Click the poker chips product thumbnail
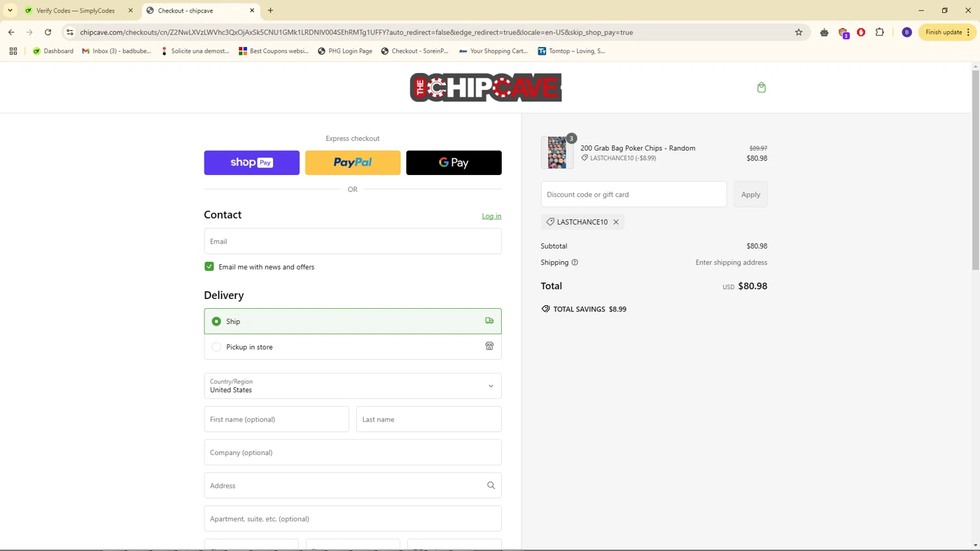The width and height of the screenshot is (980, 551). point(557,153)
